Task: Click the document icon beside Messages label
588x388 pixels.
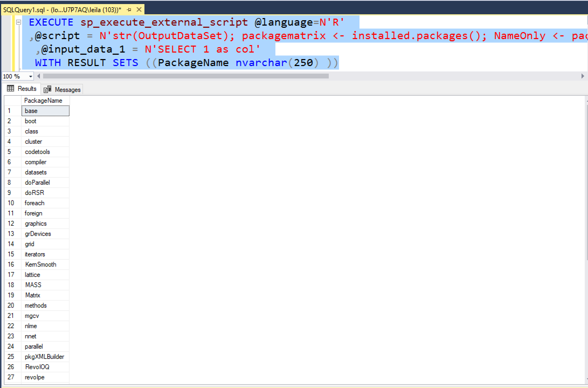Action: (x=47, y=89)
